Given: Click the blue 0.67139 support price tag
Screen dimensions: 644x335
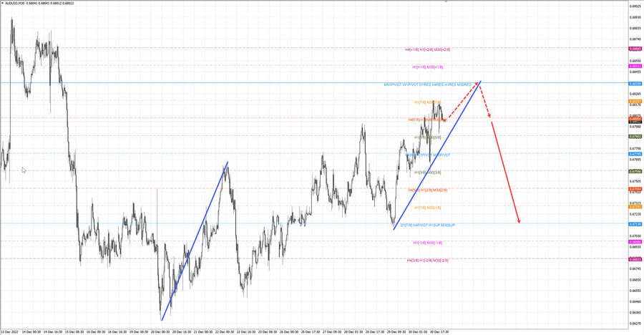Looking at the screenshot, I should 635,225.
